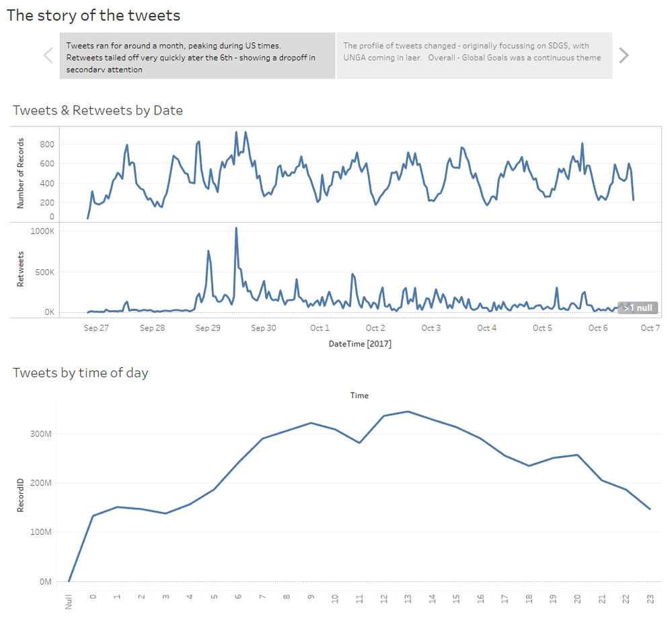This screenshot has width=672, height=635.
Task: Click the 'Sep 27' date tick label
Action: click(96, 328)
